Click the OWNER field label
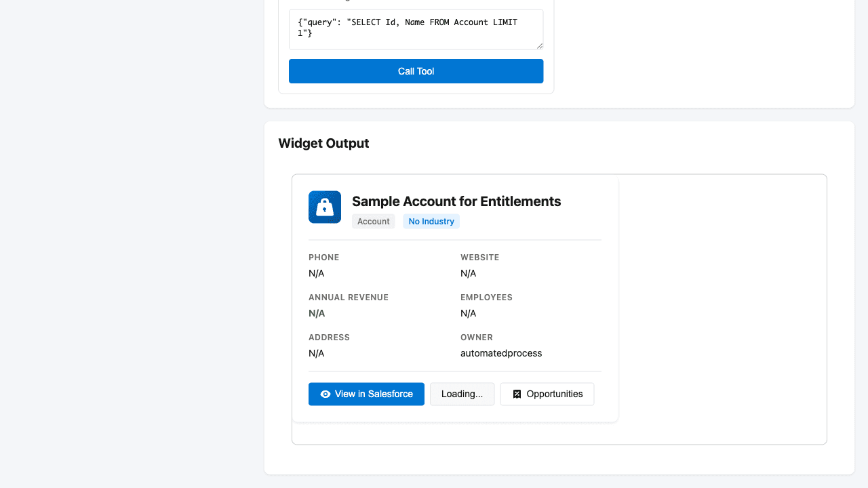 [477, 338]
